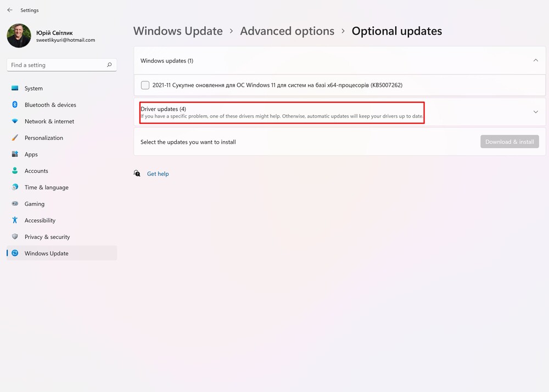Go to Windows Update breadcrumb
Viewport: 549px width, 392px height.
[x=178, y=31]
